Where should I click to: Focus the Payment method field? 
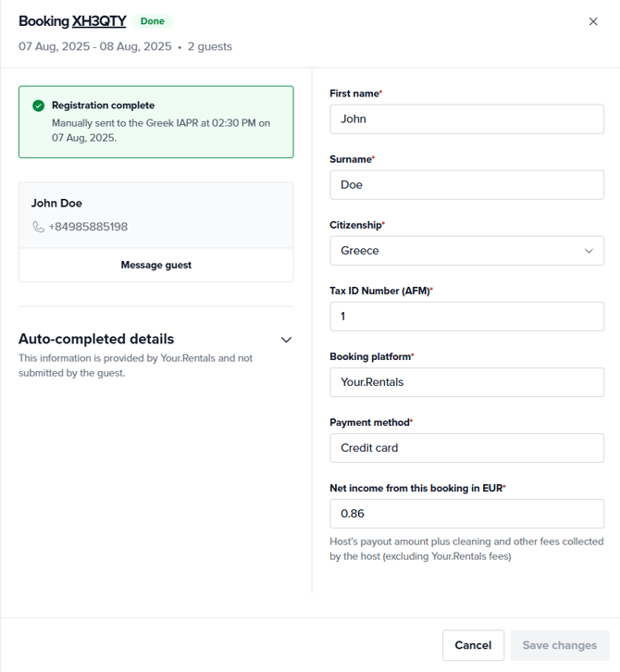tap(466, 448)
